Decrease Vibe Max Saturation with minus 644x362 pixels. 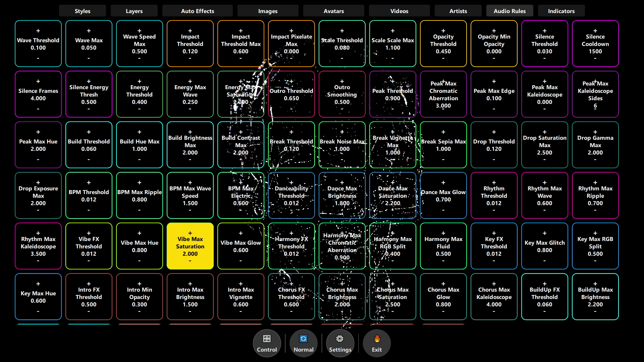tap(190, 261)
